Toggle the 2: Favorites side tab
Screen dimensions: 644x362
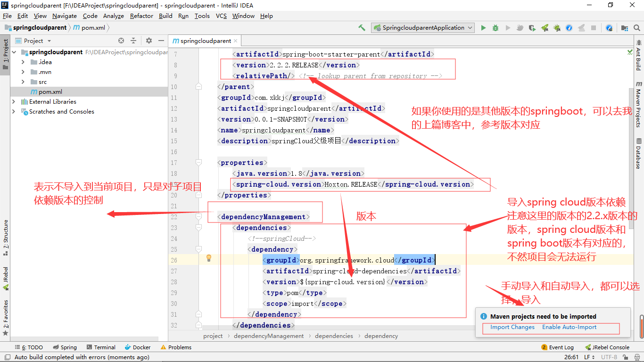[x=5, y=318]
